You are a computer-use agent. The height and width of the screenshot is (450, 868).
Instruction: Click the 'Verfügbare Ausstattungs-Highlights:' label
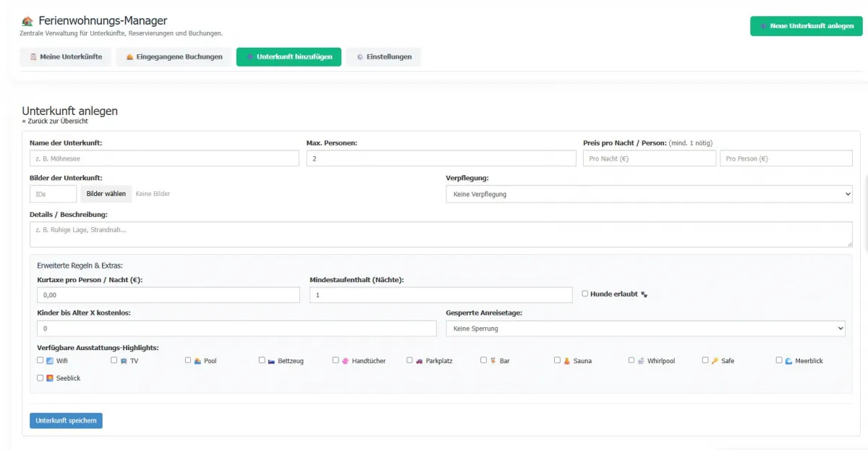pyautogui.click(x=98, y=348)
